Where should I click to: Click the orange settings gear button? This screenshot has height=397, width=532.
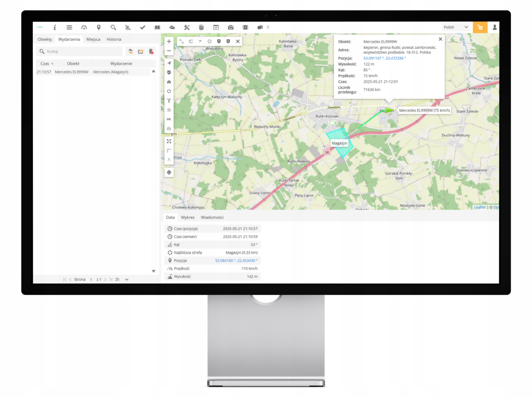[480, 27]
